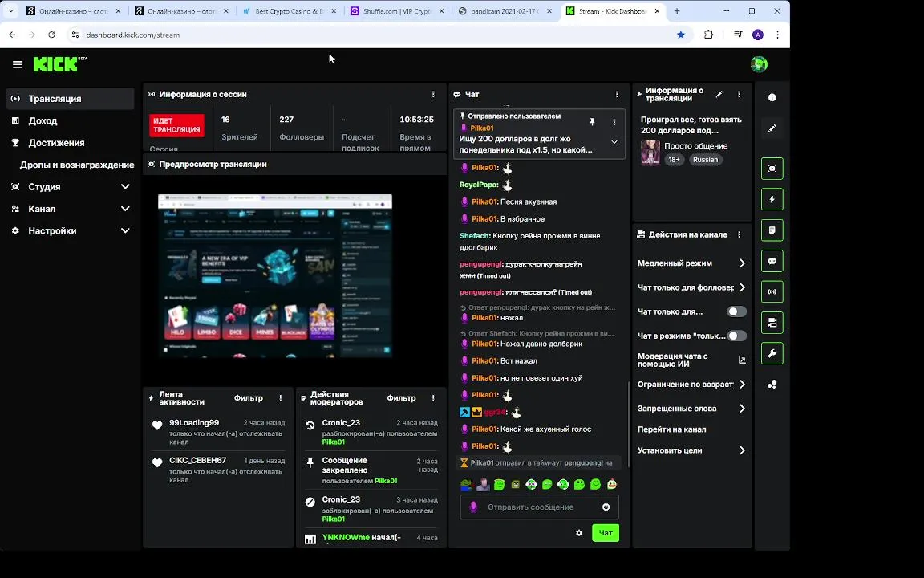Expand the pinned message with chevron

coord(614,142)
